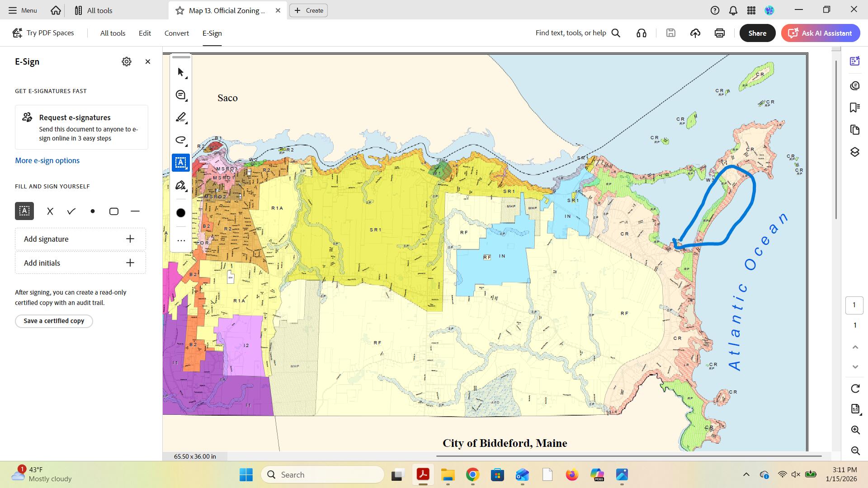Image resolution: width=868 pixels, height=488 pixels.
Task: Select the freehand draw tool
Action: 180,140
